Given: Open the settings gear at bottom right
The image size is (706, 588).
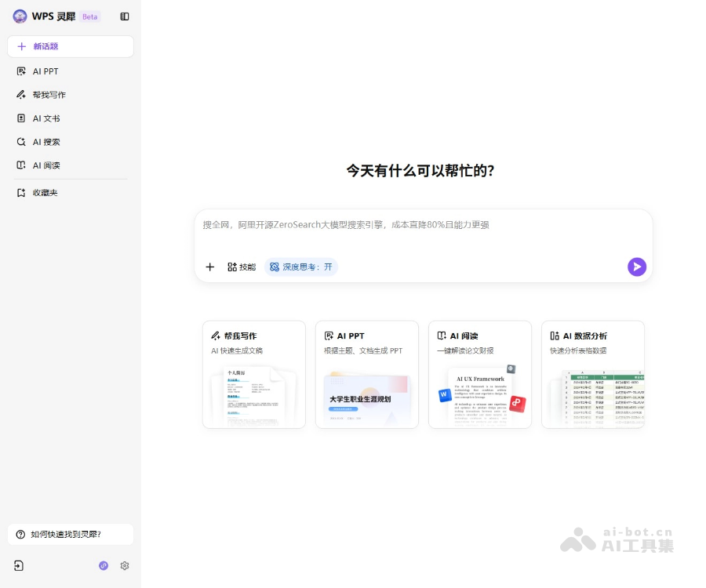Looking at the screenshot, I should [x=124, y=565].
